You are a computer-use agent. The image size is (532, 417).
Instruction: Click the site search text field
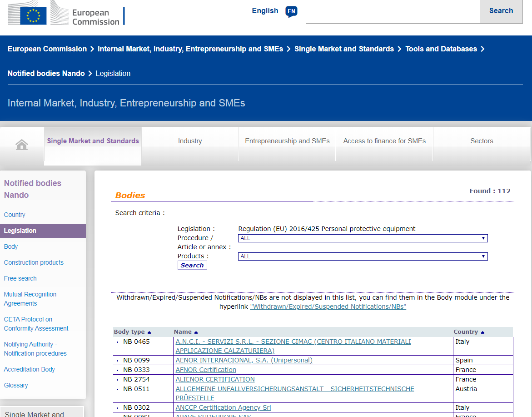[x=393, y=11]
